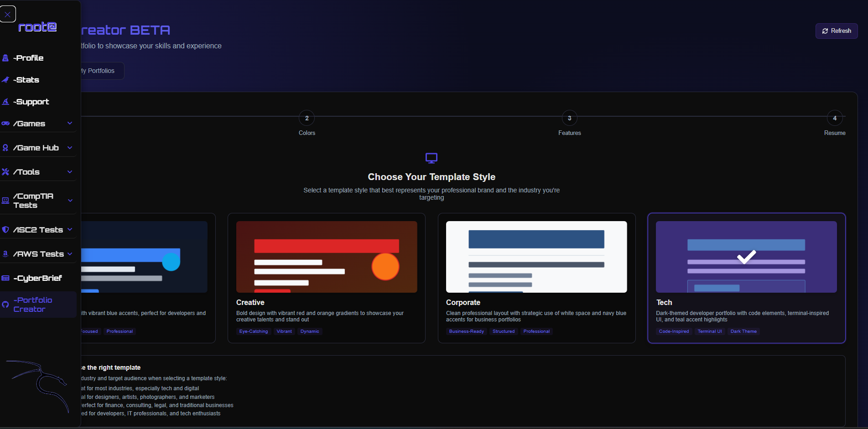Open the AWS Tests menu label
Screen dimensions: 868x429
[38, 254]
